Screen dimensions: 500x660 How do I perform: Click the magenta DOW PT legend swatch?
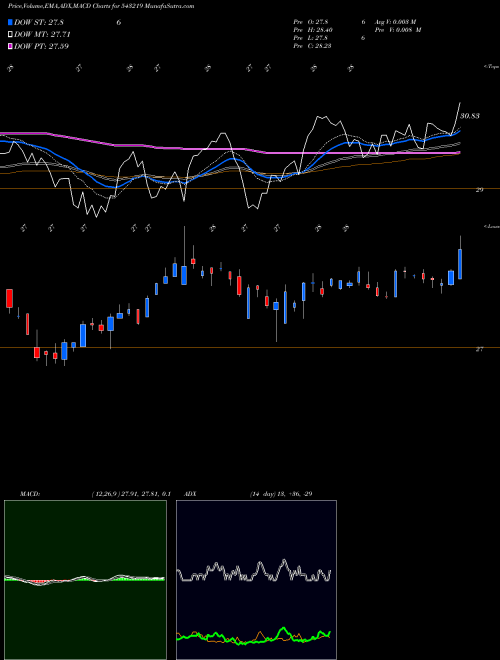(x=11, y=46)
